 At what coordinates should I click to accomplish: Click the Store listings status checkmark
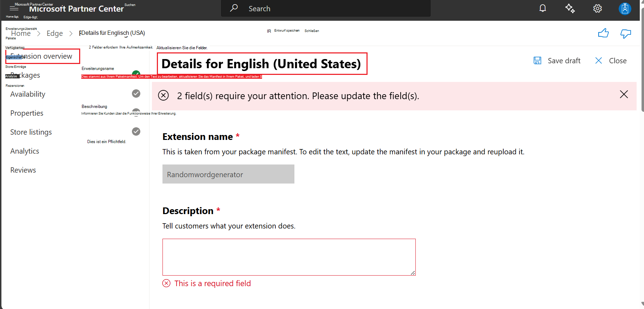[x=136, y=131]
